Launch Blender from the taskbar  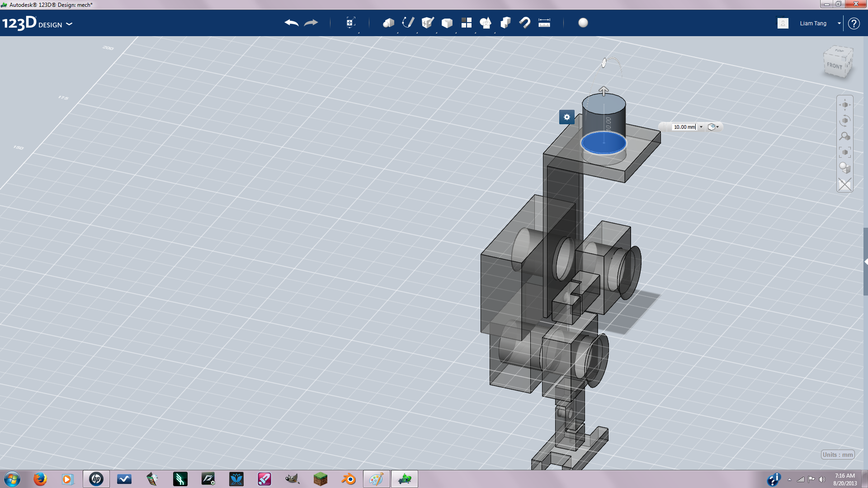coord(349,479)
